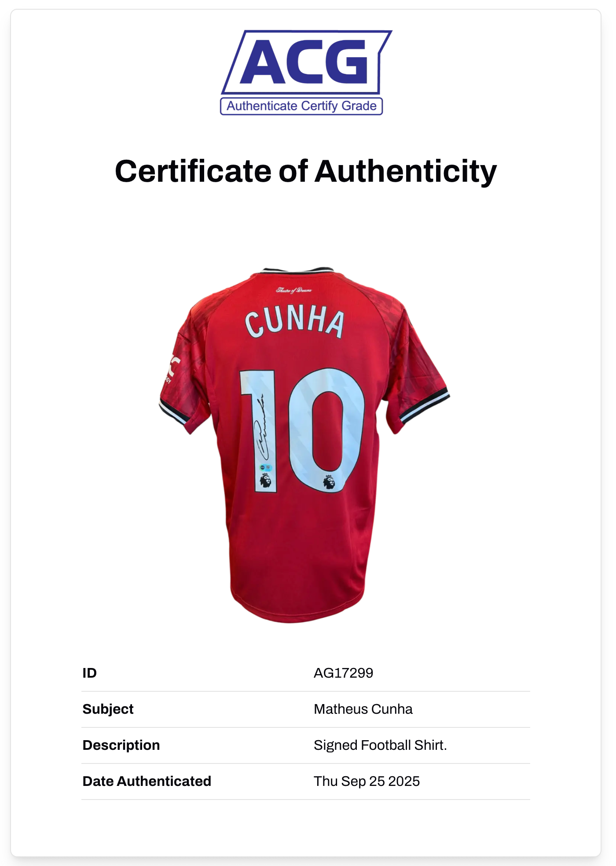The image size is (616, 866).
Task: Click the Authenticate Certify Grade tagline box
Action: 301,106
